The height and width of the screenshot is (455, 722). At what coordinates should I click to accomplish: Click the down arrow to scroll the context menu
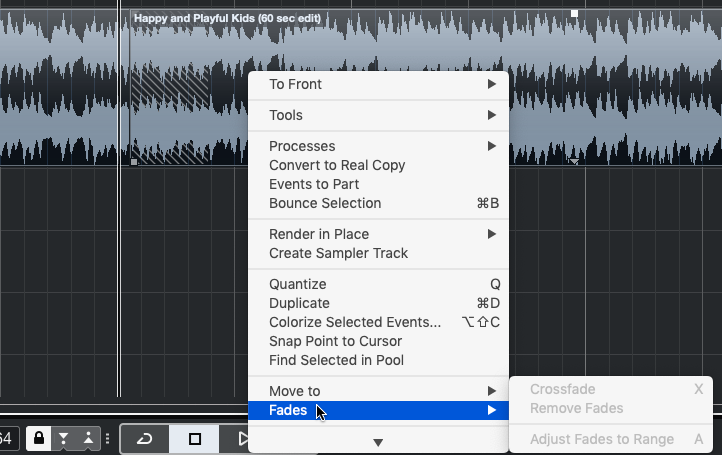pos(378,442)
